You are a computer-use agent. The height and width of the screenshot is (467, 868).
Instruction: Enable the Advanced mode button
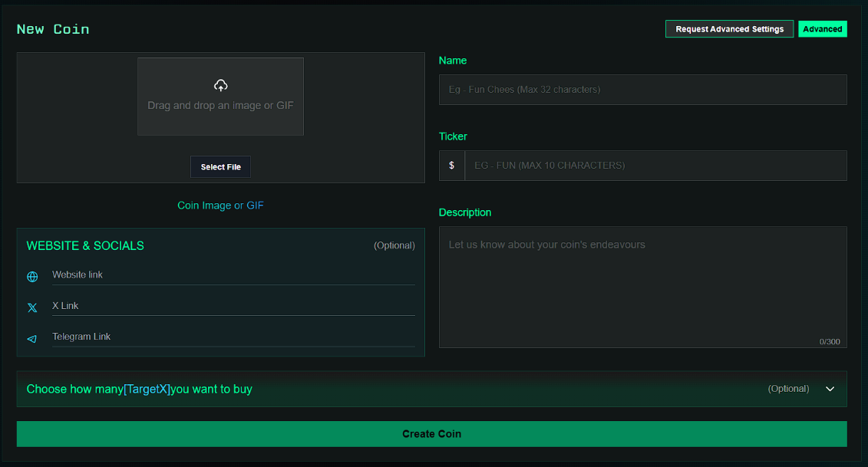tap(822, 28)
